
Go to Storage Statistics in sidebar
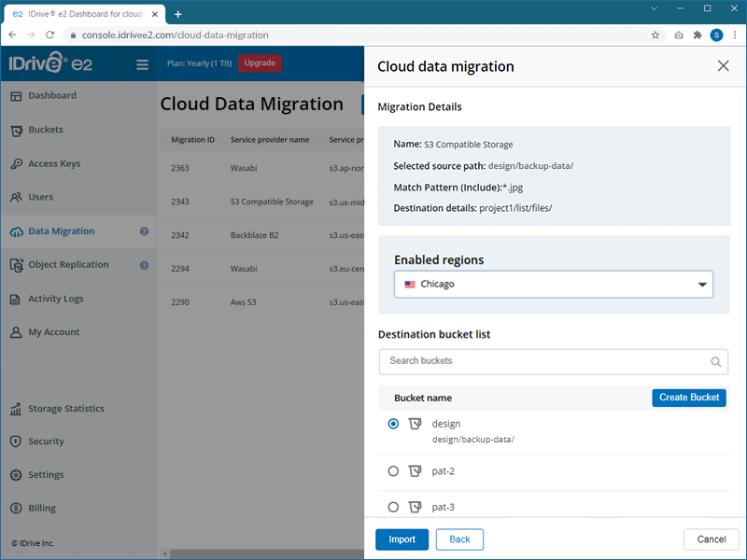pos(65,409)
